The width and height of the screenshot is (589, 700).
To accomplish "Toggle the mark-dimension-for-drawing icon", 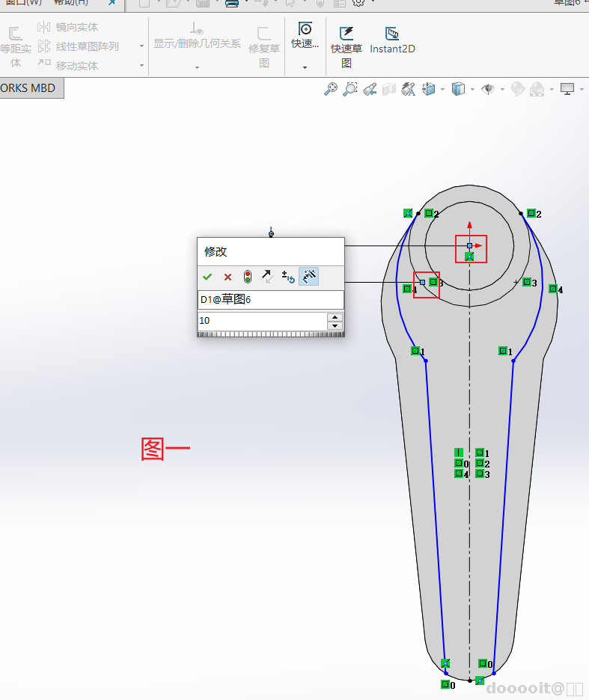I will [x=308, y=277].
